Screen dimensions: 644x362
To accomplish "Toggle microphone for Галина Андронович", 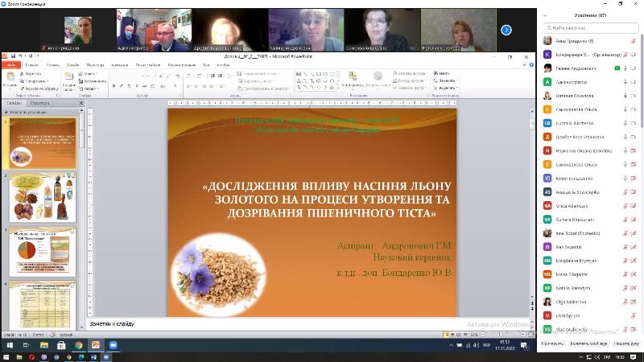I will click(625, 68).
